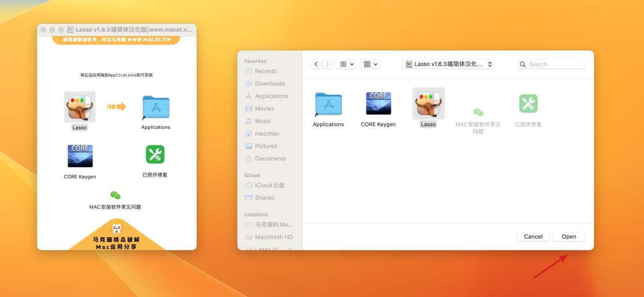
Task: Open the Lasso app icon in installer window
Action: click(x=79, y=106)
